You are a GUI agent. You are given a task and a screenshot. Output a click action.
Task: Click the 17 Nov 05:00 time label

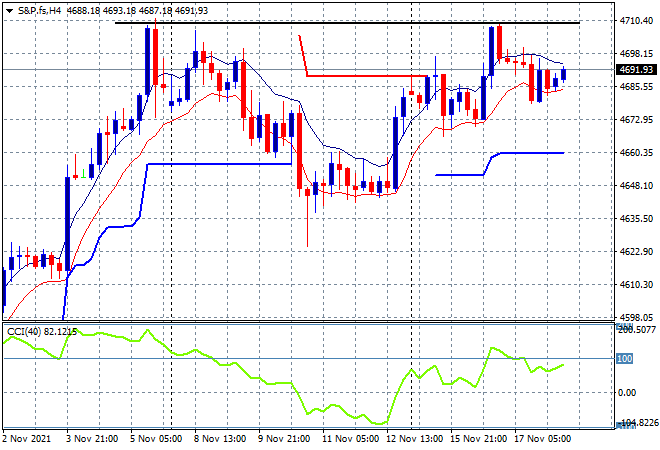point(543,439)
